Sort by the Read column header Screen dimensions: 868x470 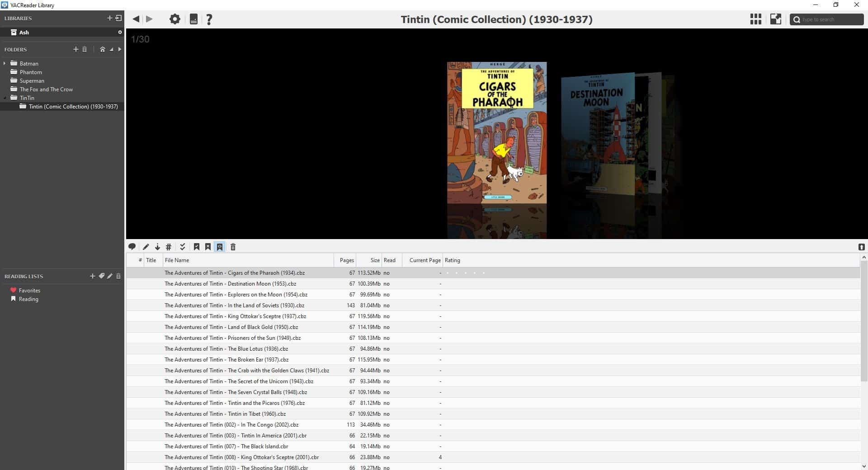(x=392, y=260)
